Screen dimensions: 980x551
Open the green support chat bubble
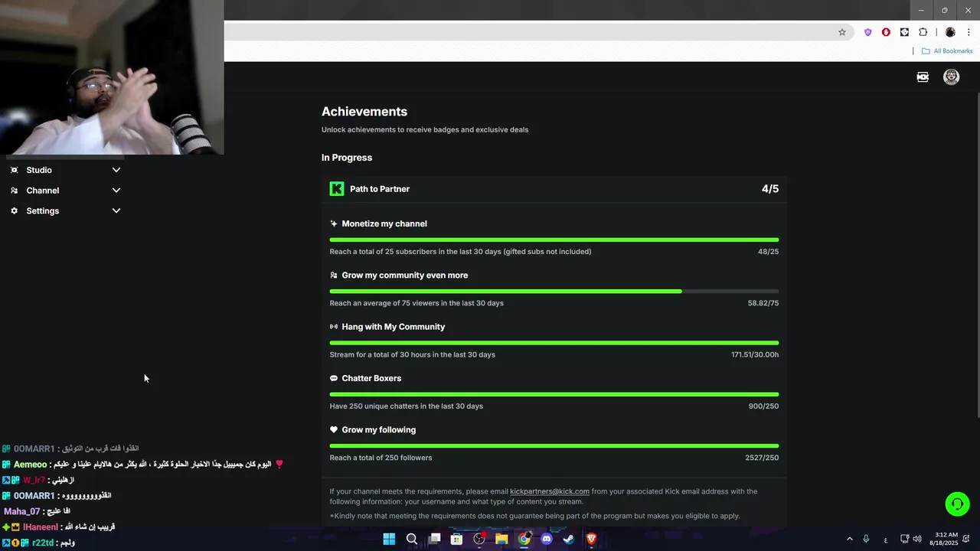(x=957, y=504)
